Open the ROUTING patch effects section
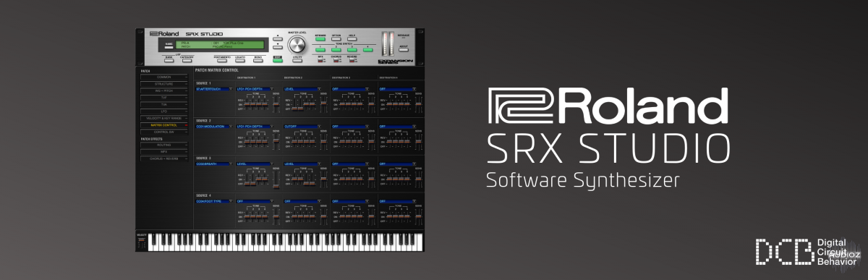 [x=165, y=145]
